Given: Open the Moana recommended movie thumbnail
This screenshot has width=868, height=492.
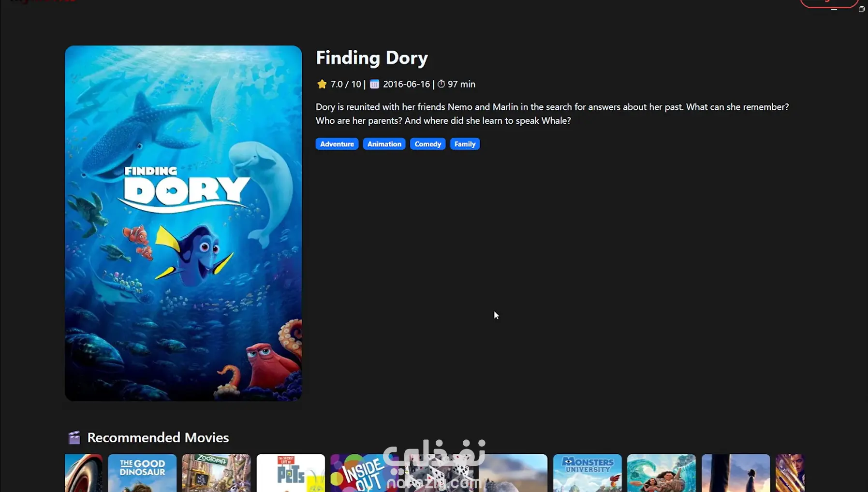Looking at the screenshot, I should pyautogui.click(x=662, y=473).
